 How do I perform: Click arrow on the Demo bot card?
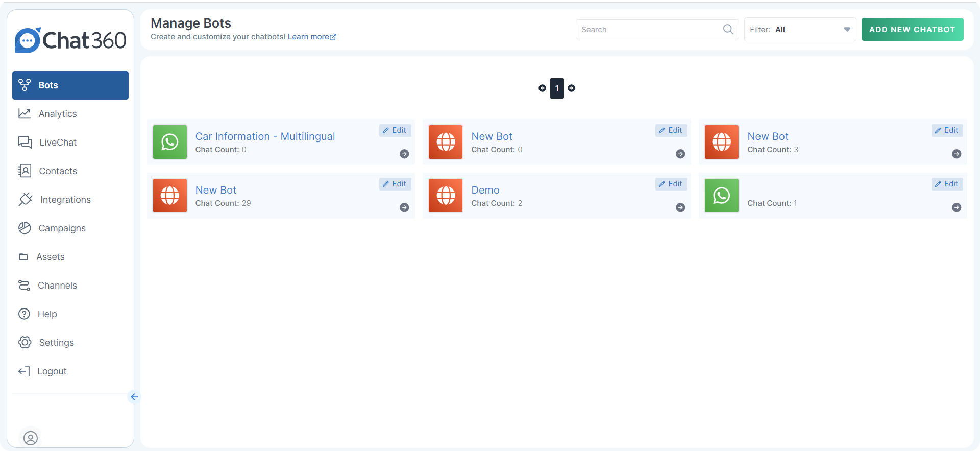click(x=680, y=207)
